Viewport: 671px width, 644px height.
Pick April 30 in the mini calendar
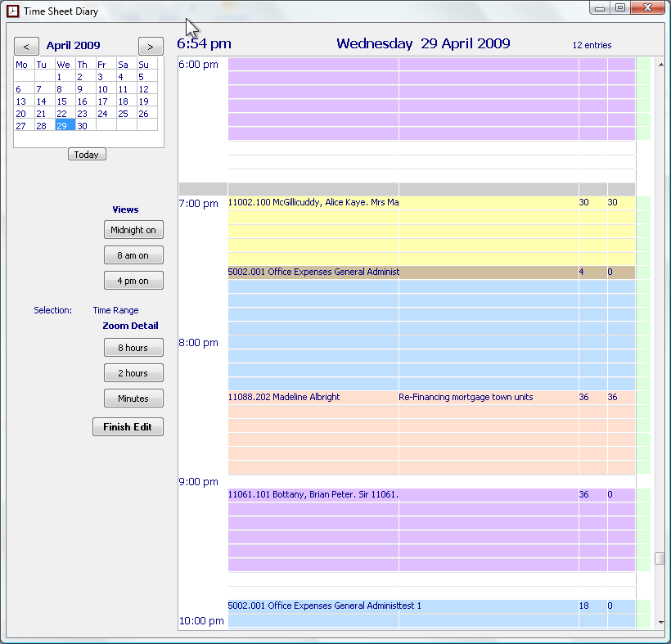point(83,126)
